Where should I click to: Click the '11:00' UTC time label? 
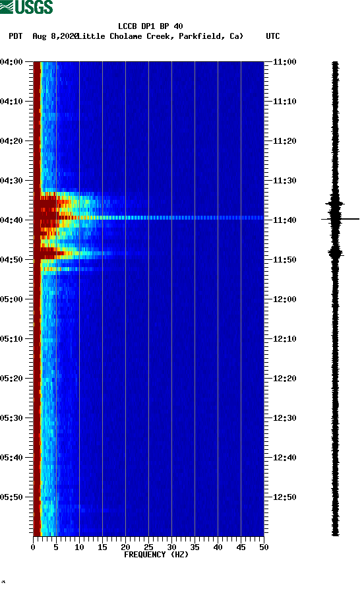click(285, 61)
